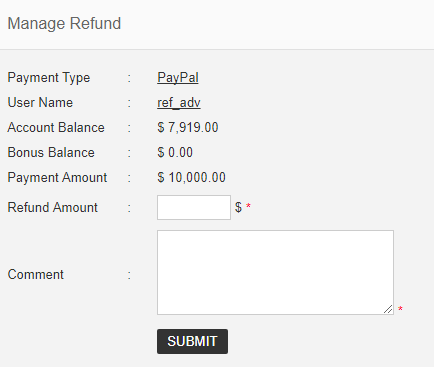Click the Comment field label
This screenshot has height=367, width=434.
click(35, 275)
